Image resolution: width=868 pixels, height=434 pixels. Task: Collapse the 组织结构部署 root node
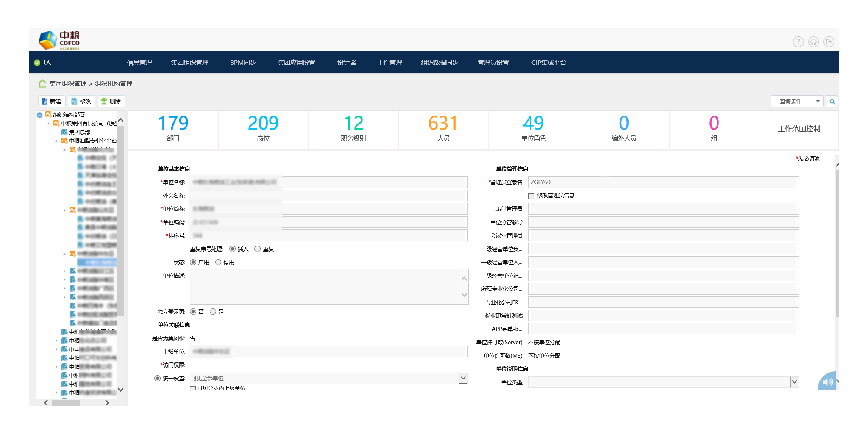[x=40, y=115]
